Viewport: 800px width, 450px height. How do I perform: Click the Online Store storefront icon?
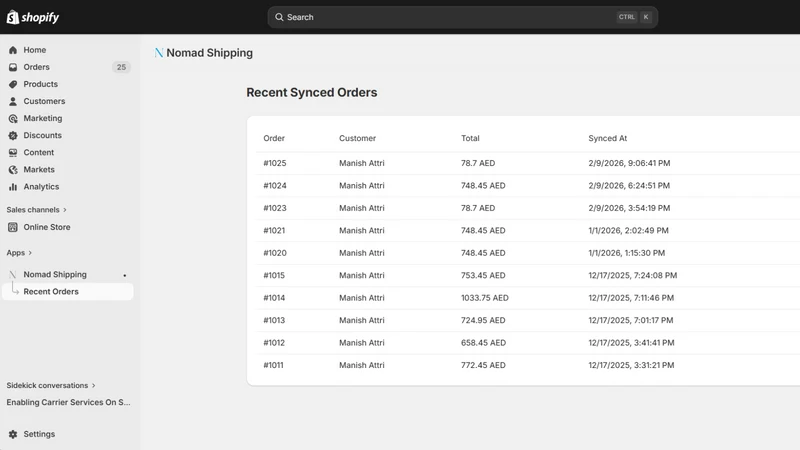pyautogui.click(x=13, y=227)
